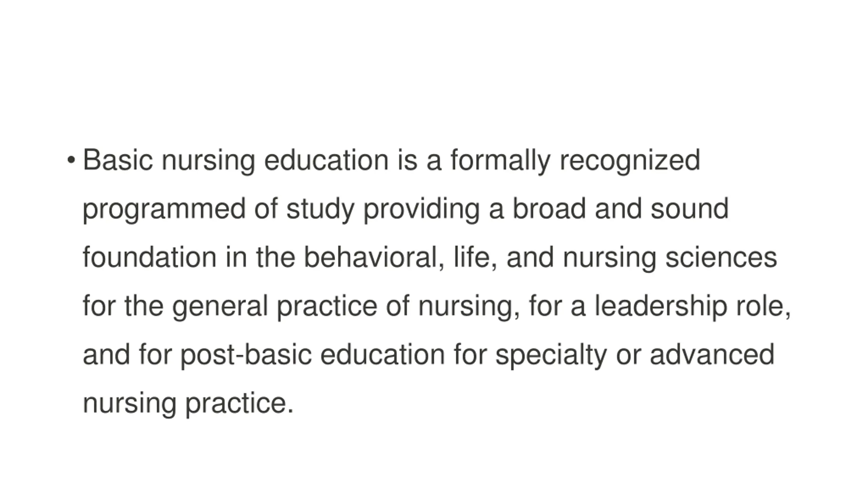Screen dimensions: 868x488
Task: Click the word "sound"
Action: (690, 208)
